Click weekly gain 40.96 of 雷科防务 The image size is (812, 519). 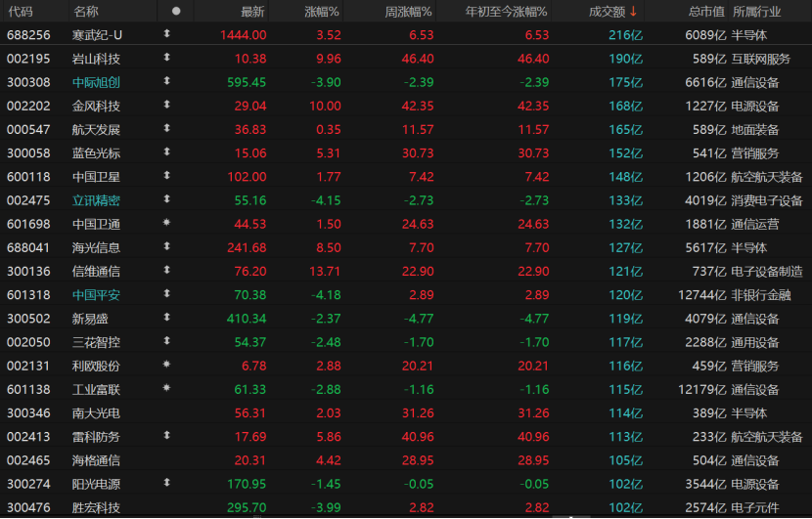click(x=418, y=437)
